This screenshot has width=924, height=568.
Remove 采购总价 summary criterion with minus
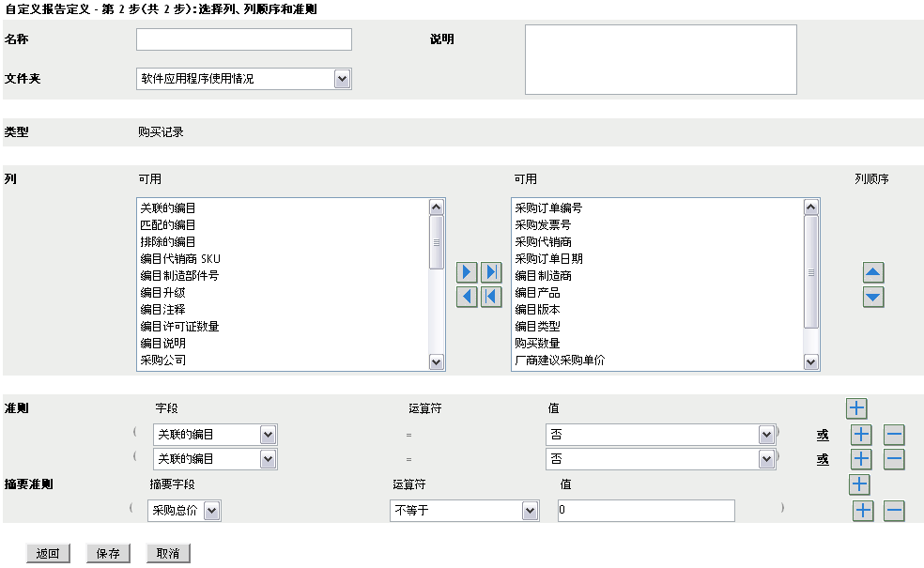pos(894,510)
